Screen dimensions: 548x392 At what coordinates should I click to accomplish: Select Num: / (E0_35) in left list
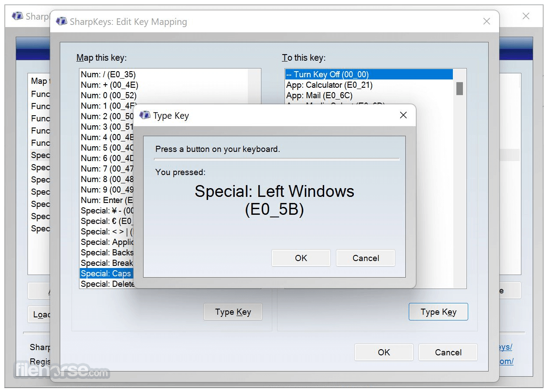tap(164, 75)
